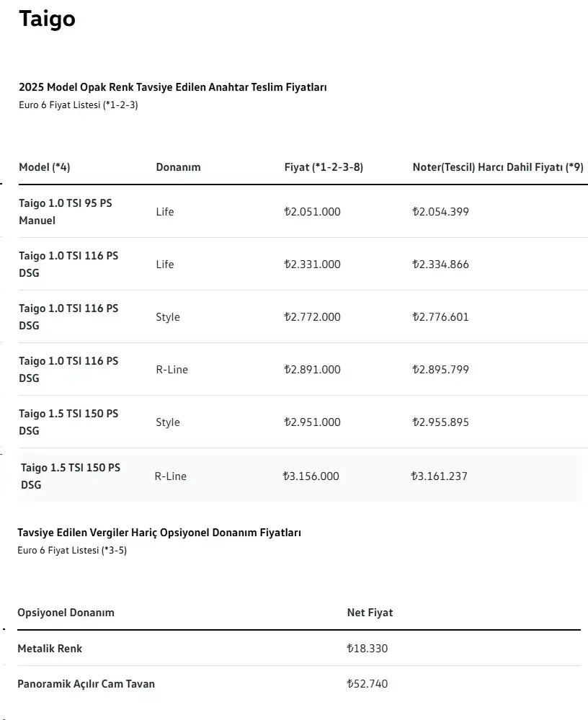Click the Net Fiyat column header
588x720 pixels.
[x=370, y=613]
